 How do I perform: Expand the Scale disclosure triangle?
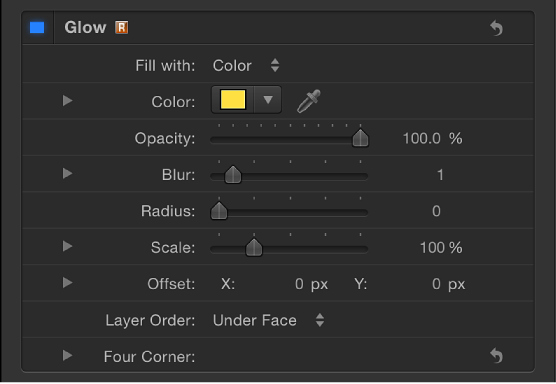(67, 246)
